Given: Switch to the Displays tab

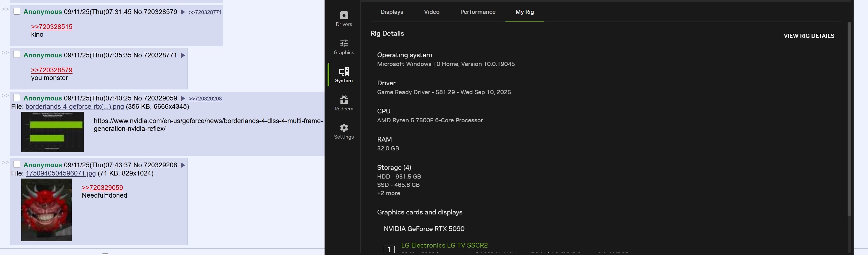Looking at the screenshot, I should pyautogui.click(x=392, y=12).
